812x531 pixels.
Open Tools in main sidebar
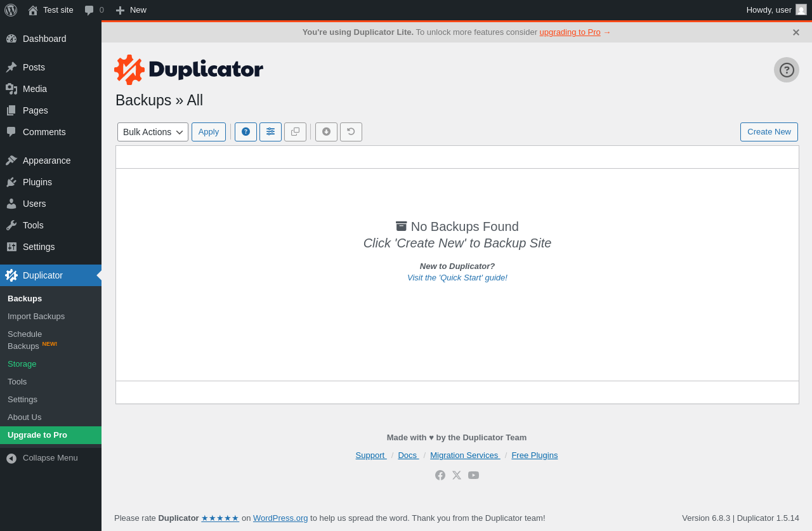tap(51, 225)
